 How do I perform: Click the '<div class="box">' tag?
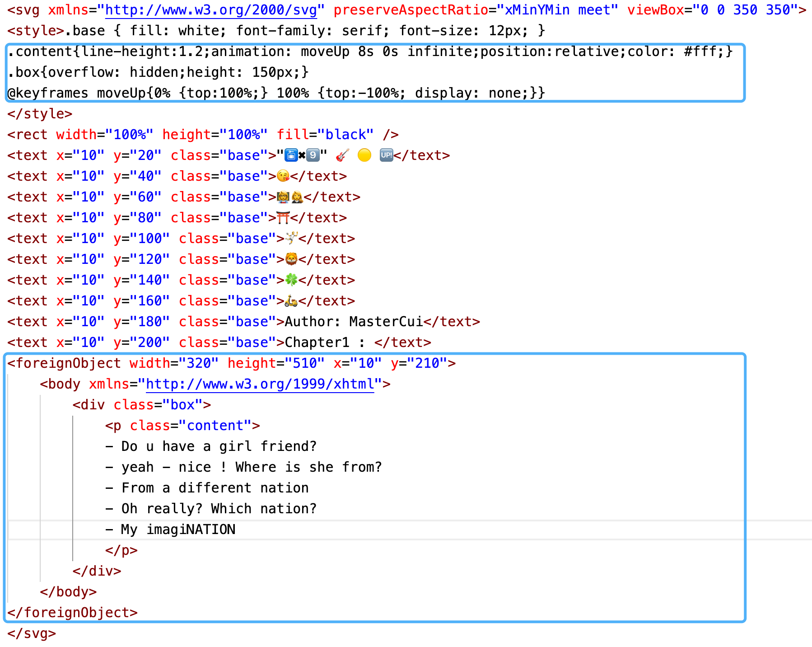click(142, 405)
